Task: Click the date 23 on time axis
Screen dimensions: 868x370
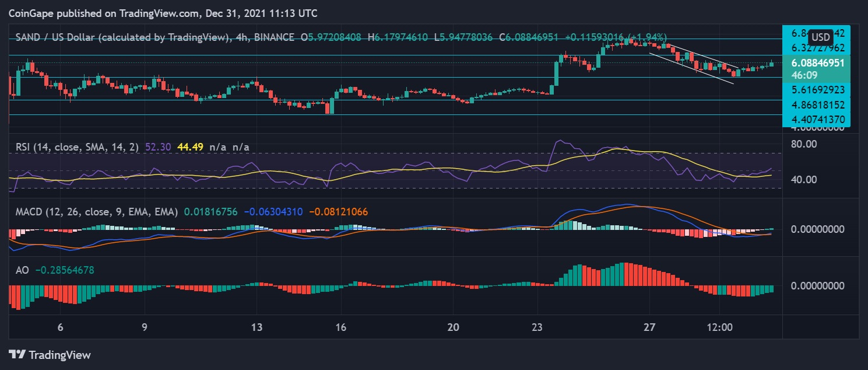Action: tap(537, 327)
